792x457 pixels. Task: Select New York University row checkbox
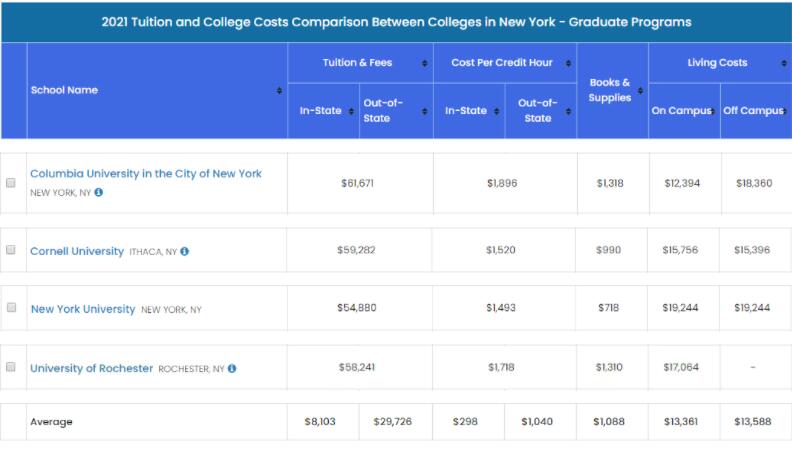(11, 308)
